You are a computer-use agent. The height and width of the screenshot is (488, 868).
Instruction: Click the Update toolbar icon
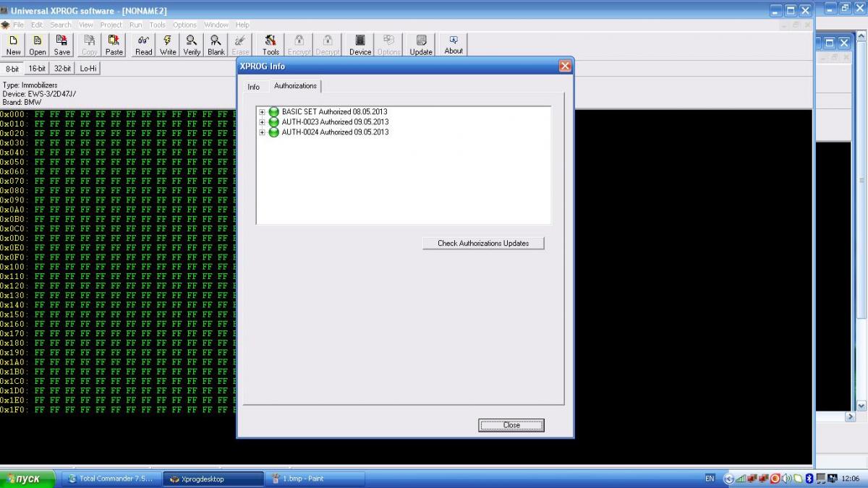click(421, 45)
